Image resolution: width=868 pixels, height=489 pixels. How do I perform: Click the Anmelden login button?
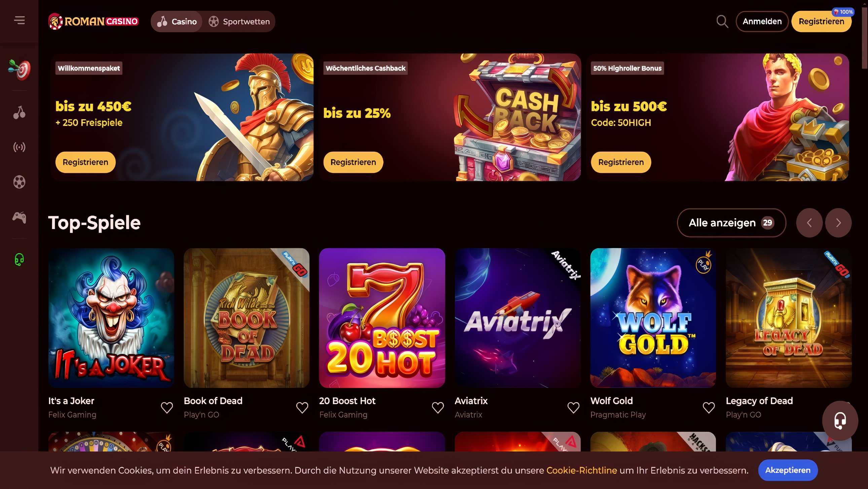coord(762,22)
